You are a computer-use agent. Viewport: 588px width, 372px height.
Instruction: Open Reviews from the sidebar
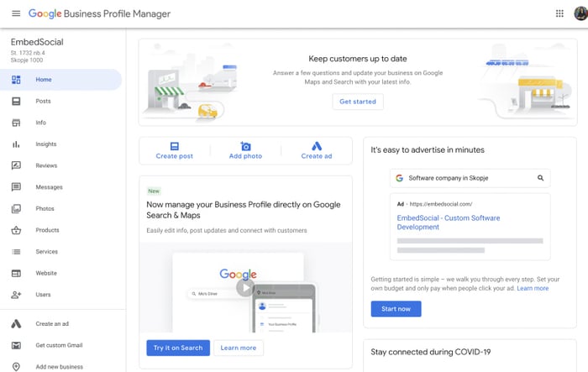point(46,165)
